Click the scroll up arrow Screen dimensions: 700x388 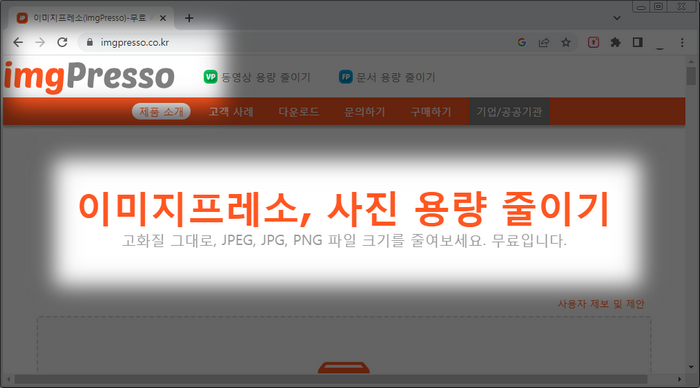coord(691,61)
